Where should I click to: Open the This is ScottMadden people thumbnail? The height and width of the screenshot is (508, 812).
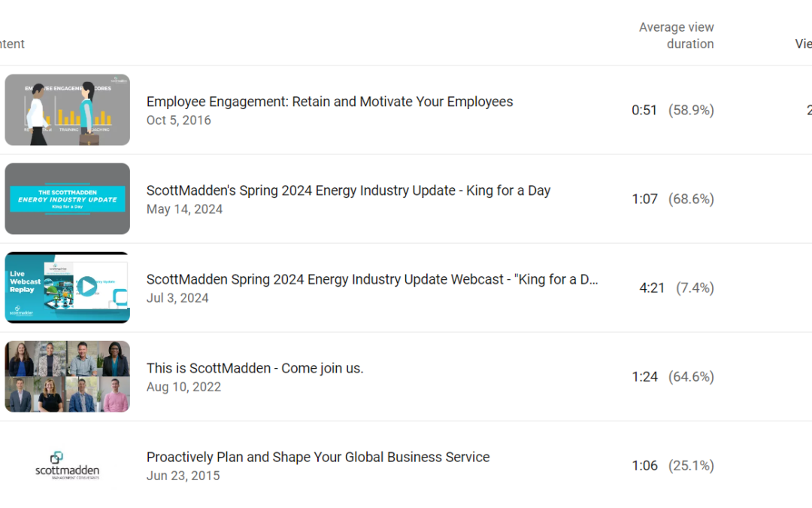67,376
